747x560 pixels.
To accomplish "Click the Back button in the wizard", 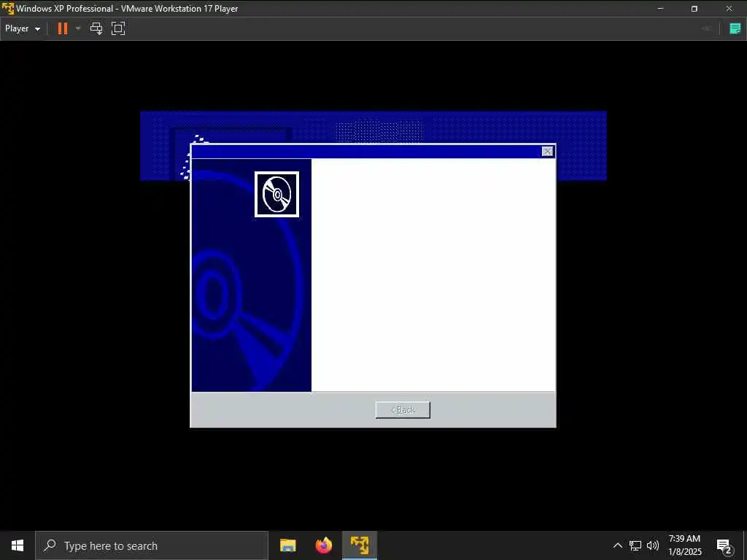I will click(x=403, y=410).
